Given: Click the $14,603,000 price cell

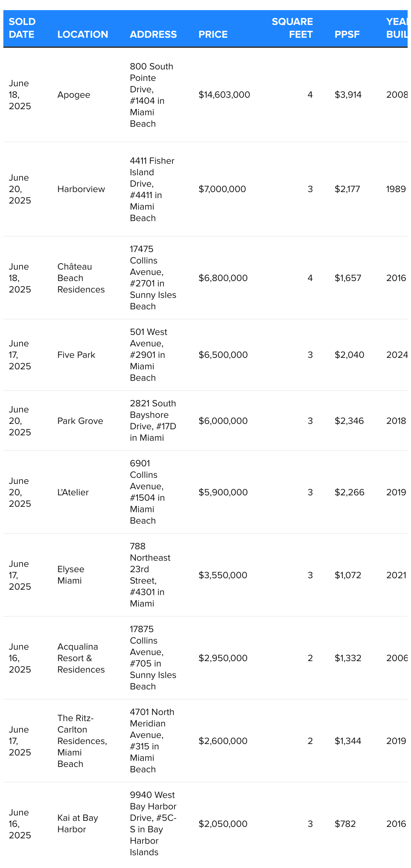Looking at the screenshot, I should pyautogui.click(x=224, y=95).
